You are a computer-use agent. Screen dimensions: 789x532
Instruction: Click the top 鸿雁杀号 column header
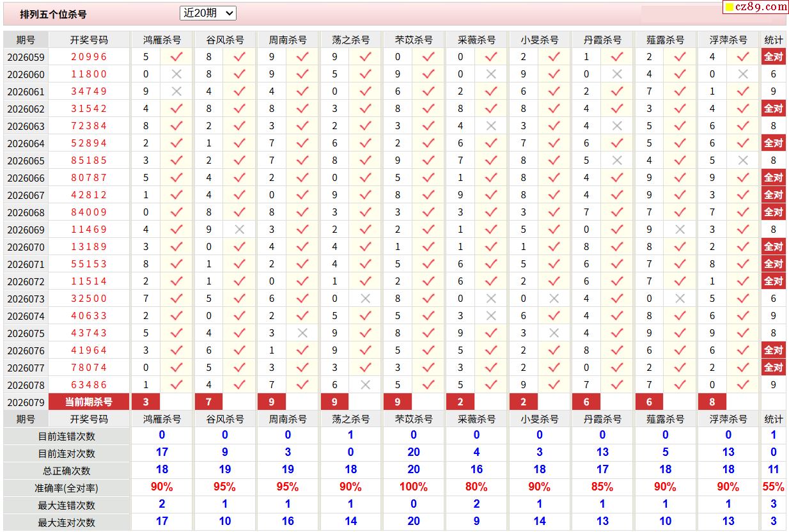[x=162, y=40]
